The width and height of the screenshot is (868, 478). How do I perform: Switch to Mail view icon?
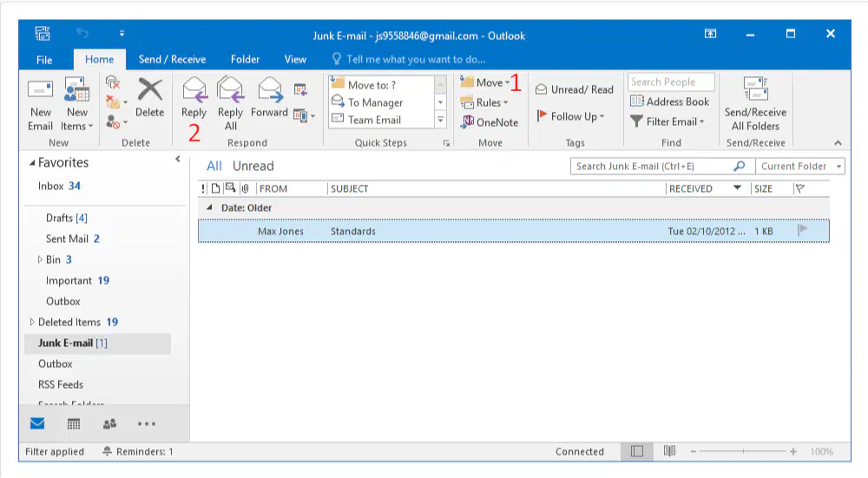pos(37,424)
